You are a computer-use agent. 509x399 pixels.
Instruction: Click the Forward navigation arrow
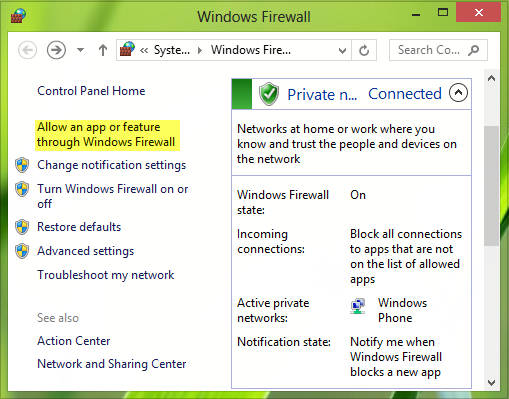point(56,50)
